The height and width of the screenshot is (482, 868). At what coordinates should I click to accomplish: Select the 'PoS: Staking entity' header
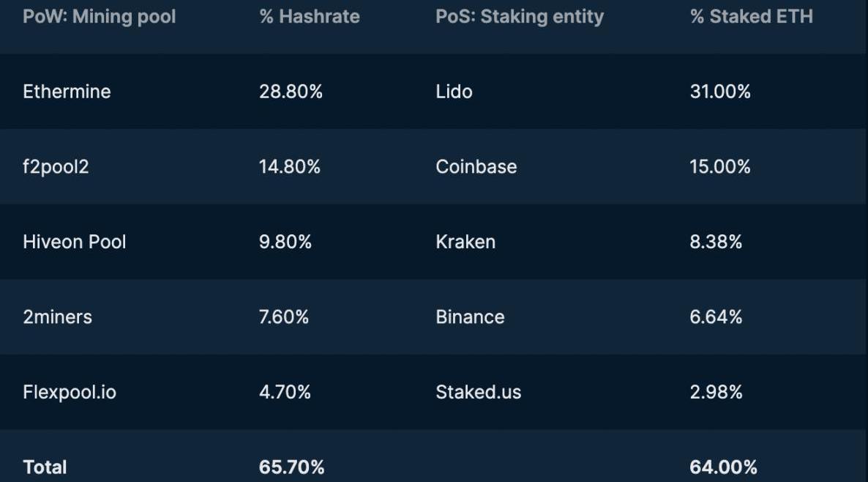point(519,17)
